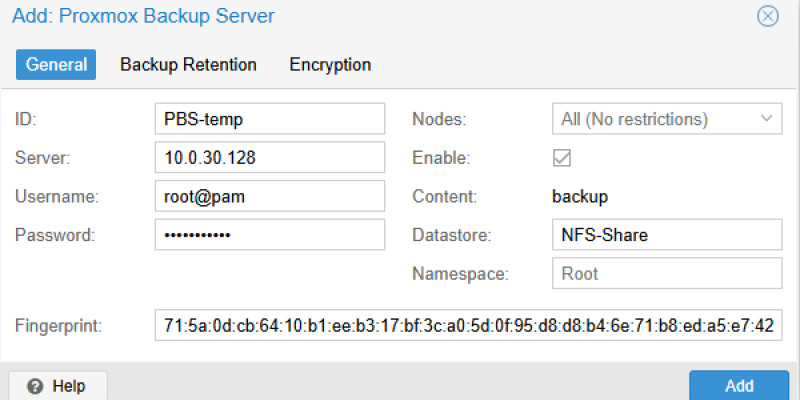Viewport: 800px width, 400px height.
Task: Toggle the Enable checkbox
Action: click(562, 158)
